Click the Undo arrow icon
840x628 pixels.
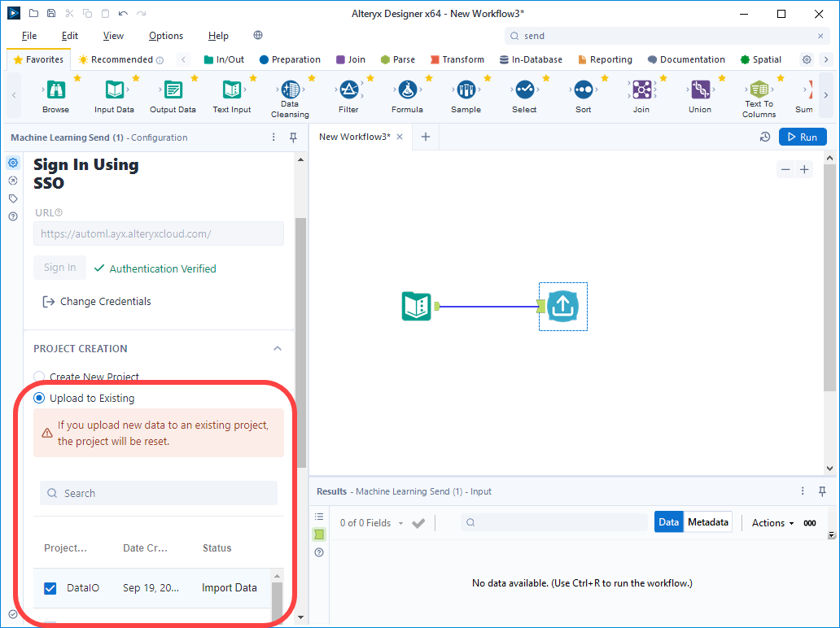tap(123, 13)
